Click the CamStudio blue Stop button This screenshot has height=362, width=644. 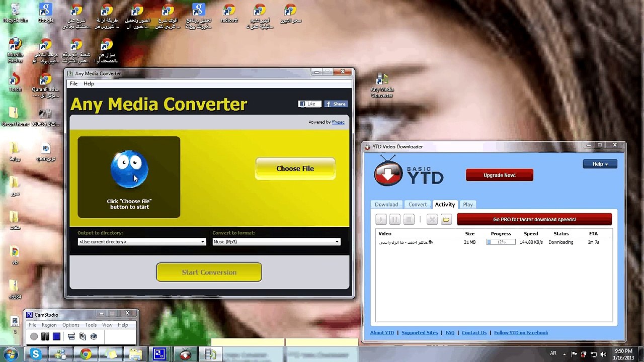56,336
